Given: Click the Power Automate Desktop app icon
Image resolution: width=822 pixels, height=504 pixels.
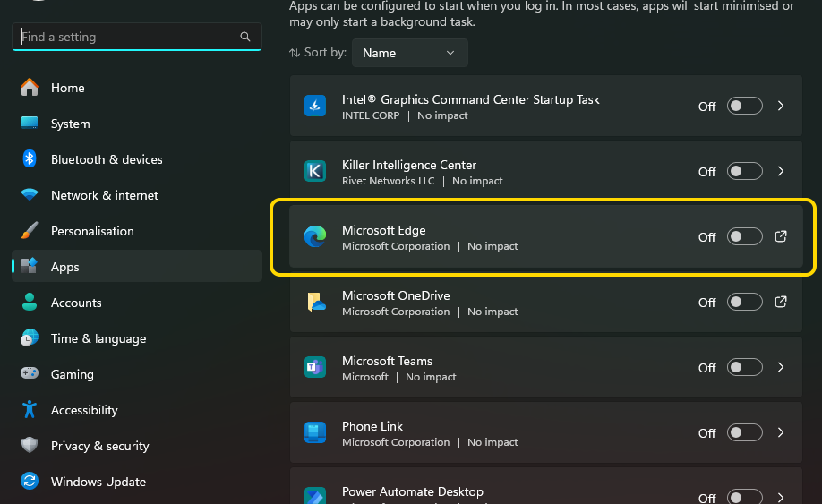Looking at the screenshot, I should coord(315,496).
